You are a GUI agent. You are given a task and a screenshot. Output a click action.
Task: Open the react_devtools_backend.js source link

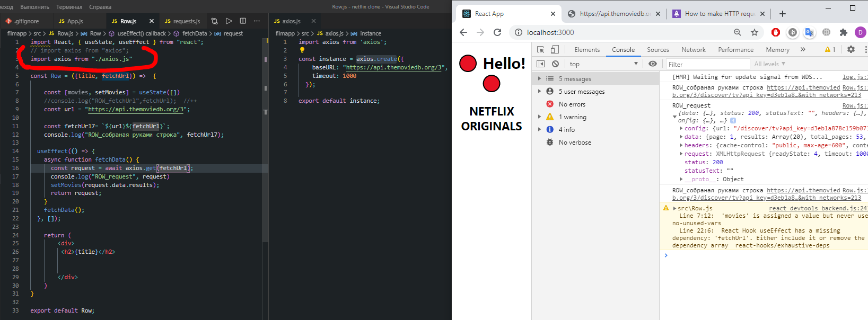(x=818, y=208)
